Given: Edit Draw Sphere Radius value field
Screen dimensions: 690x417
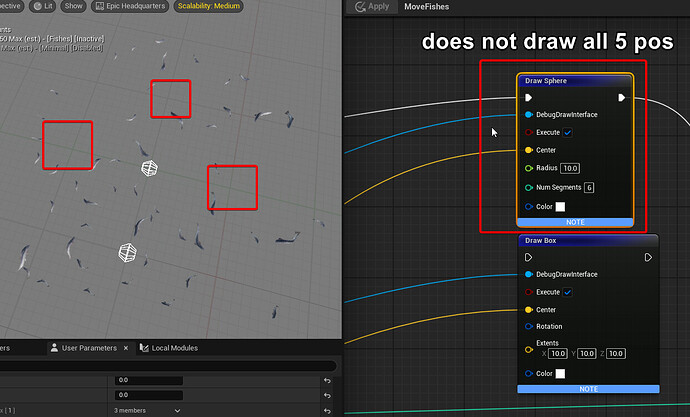Looking at the screenshot, I should click(570, 168).
